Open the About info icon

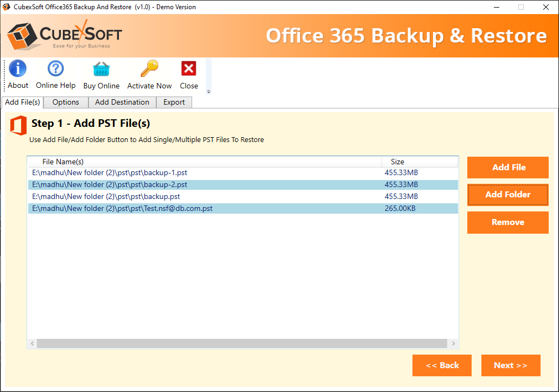[x=17, y=68]
